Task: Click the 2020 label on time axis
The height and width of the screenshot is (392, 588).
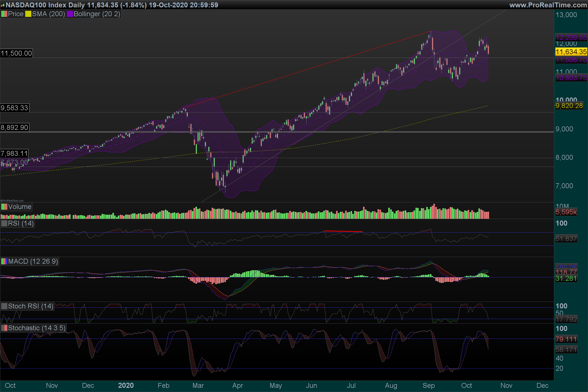Action: [x=126, y=385]
